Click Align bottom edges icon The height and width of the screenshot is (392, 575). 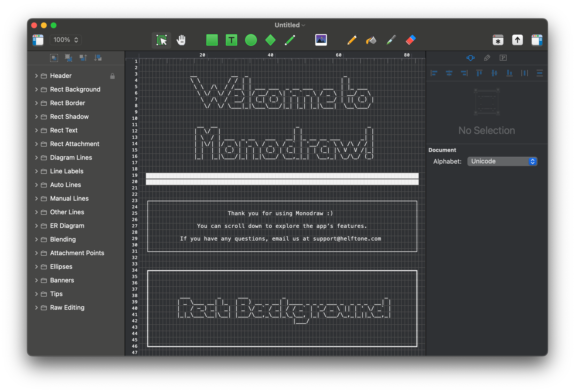[x=510, y=73]
